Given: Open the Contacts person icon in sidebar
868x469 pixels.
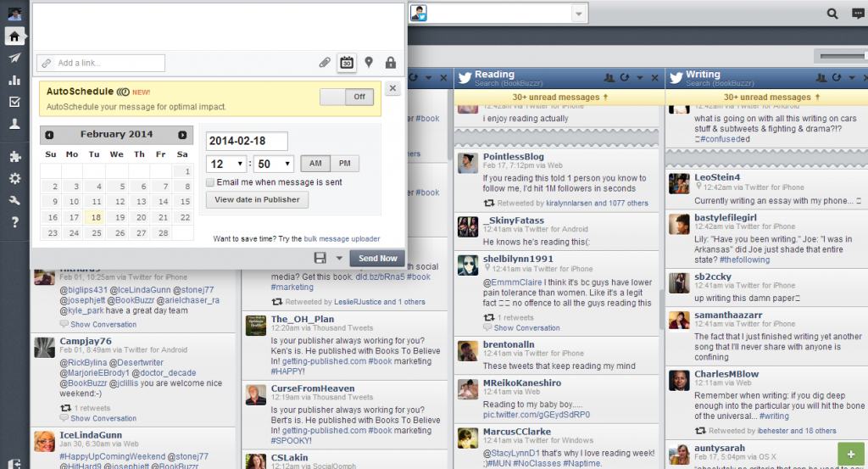Looking at the screenshot, I should (x=14, y=124).
